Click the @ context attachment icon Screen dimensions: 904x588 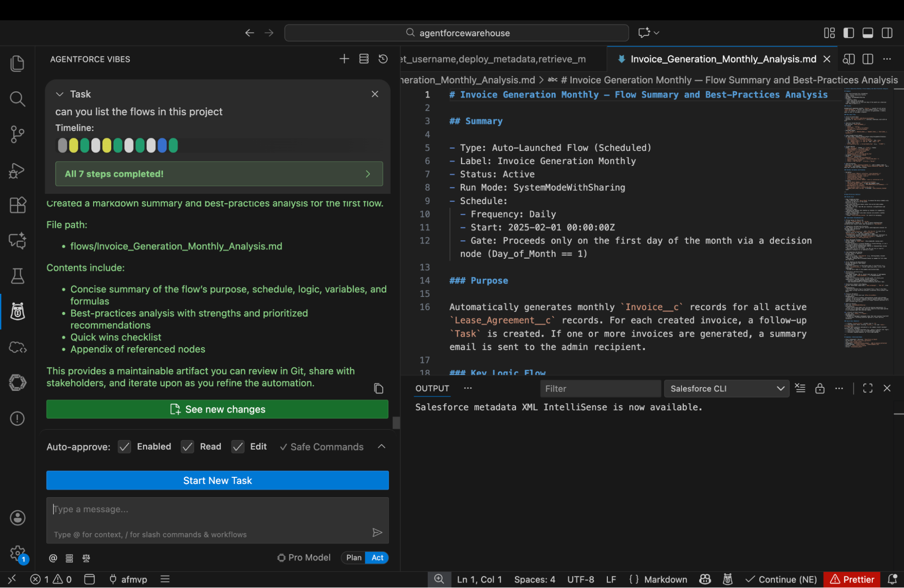click(52, 558)
